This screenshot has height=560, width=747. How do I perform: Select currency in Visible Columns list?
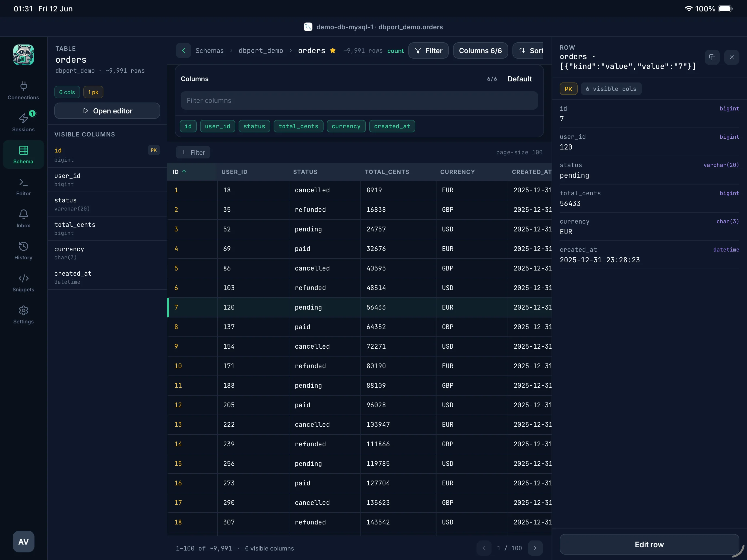(107, 253)
